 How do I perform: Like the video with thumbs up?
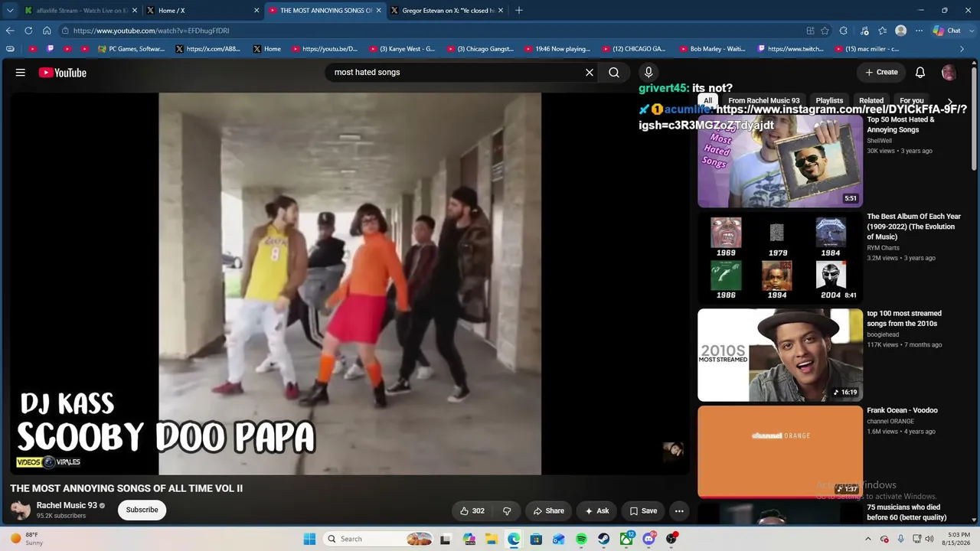pos(472,511)
